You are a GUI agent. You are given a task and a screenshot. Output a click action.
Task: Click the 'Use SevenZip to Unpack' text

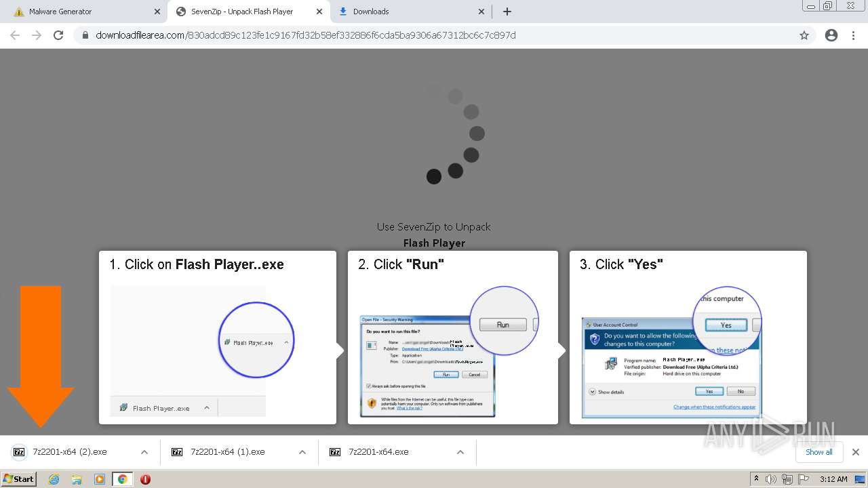click(434, 227)
